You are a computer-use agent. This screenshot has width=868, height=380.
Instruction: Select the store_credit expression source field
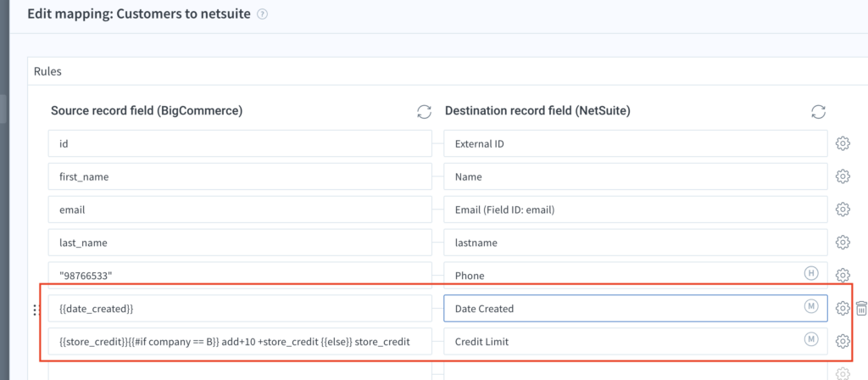click(240, 342)
